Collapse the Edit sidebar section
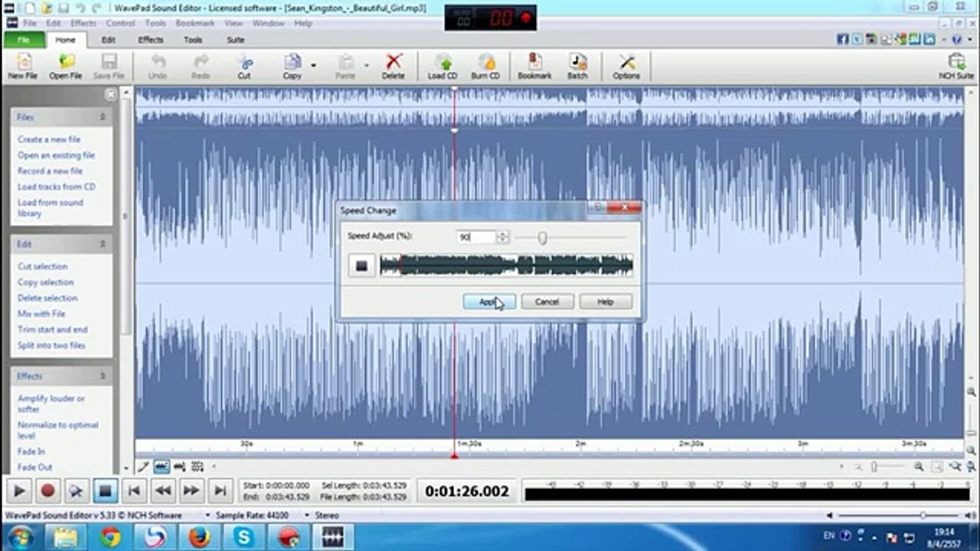 [103, 243]
